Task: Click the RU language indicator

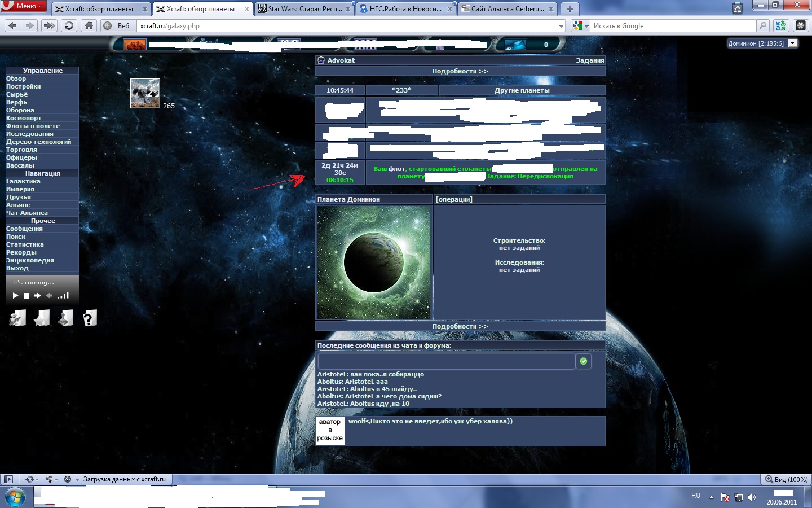Action: [x=696, y=496]
